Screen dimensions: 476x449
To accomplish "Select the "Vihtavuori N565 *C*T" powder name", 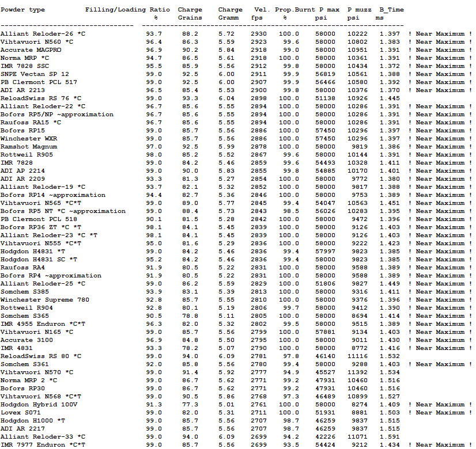I will coord(41,203).
